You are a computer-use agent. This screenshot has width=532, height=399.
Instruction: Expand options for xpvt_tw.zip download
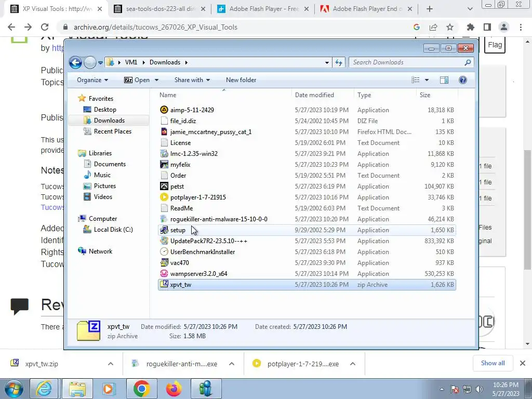111,364
